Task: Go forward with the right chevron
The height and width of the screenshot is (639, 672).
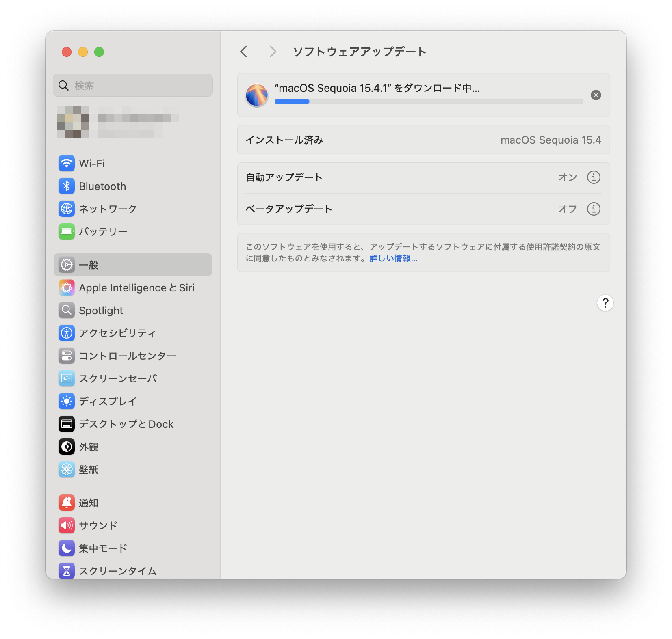Action: point(273,52)
